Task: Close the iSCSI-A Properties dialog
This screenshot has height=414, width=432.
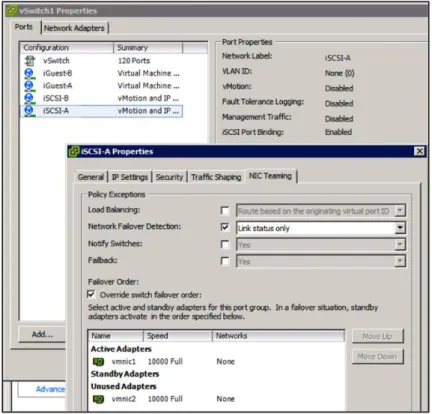Action: pos(419,151)
